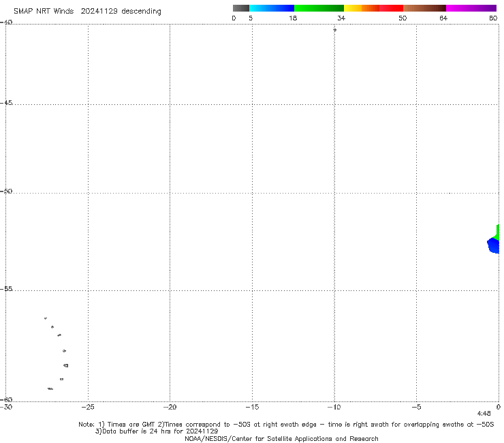Image resolution: width=504 pixels, height=443 pixels.
Task: Click the longitude axis label '-25'
Action: pos(88,407)
